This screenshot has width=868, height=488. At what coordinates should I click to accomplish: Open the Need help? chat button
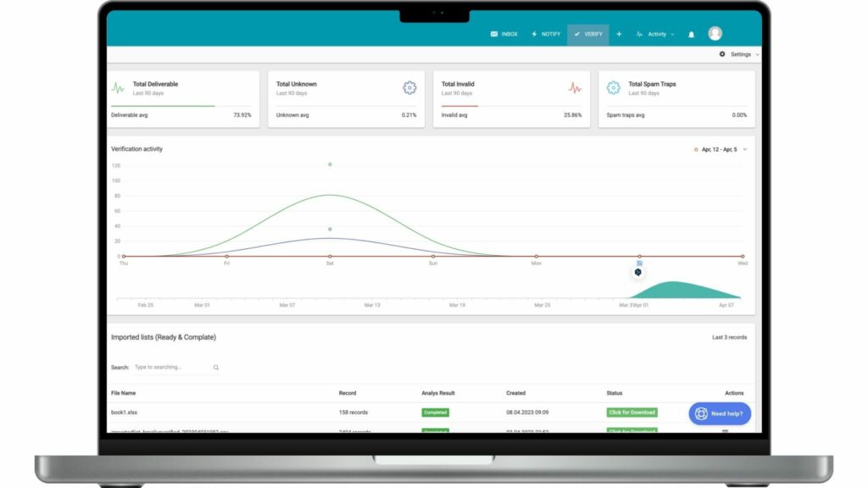(x=720, y=413)
